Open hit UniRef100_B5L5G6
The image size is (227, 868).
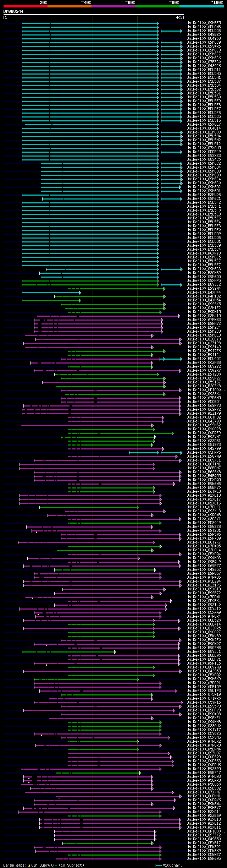204,31
